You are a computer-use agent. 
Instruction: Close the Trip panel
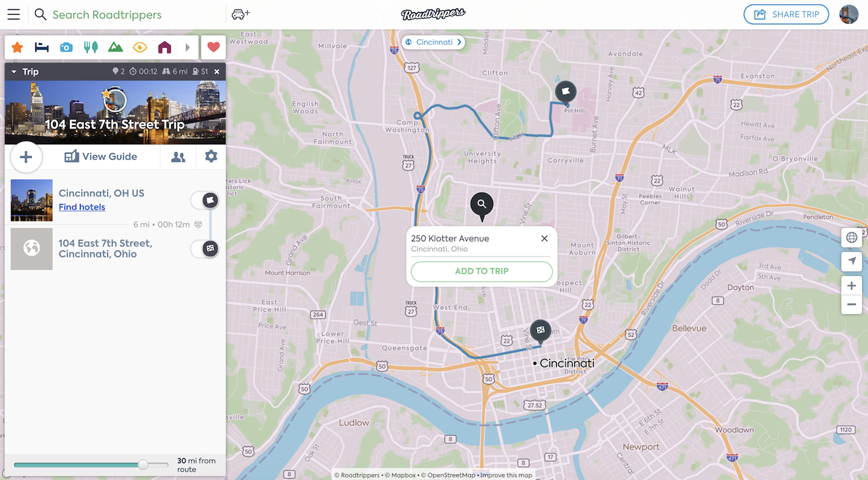[217, 71]
